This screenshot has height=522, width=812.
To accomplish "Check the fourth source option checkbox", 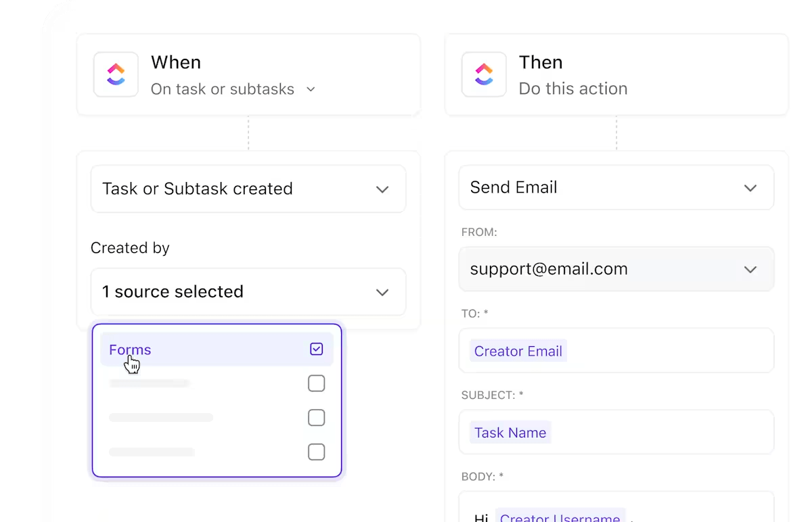I will [x=316, y=452].
